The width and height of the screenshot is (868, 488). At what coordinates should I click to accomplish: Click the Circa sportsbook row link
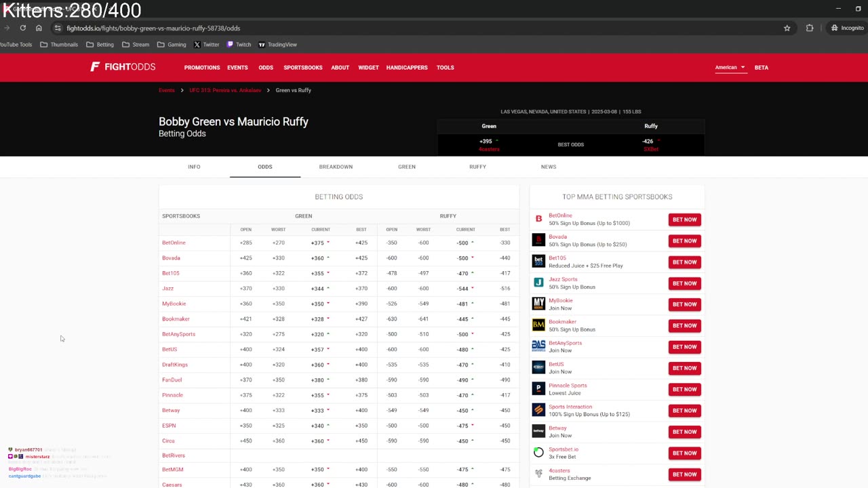click(x=168, y=441)
